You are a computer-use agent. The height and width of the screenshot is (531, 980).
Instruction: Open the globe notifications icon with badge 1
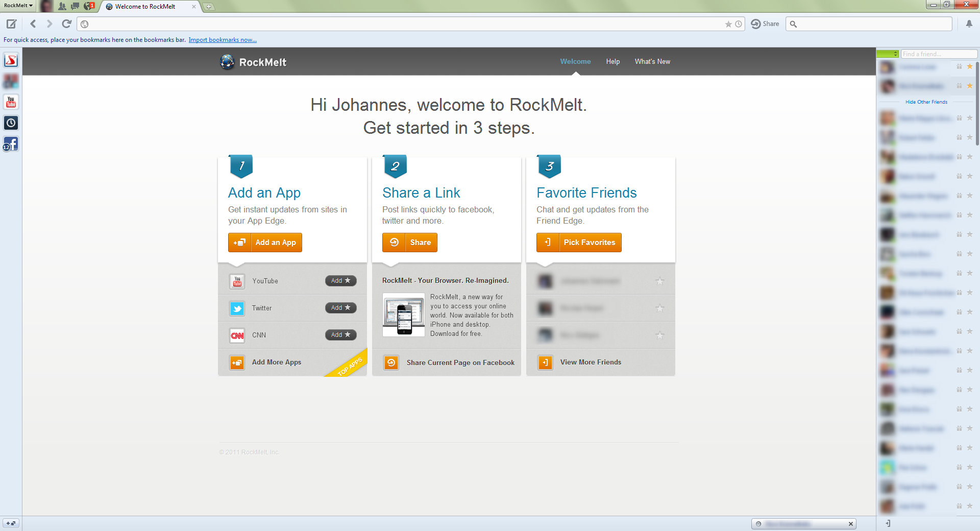tap(89, 6)
